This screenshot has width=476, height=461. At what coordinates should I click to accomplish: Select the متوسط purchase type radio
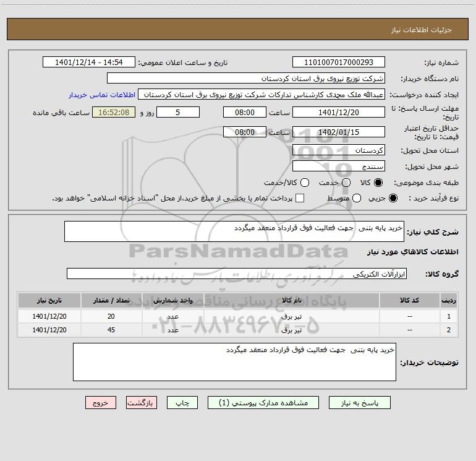(x=357, y=198)
